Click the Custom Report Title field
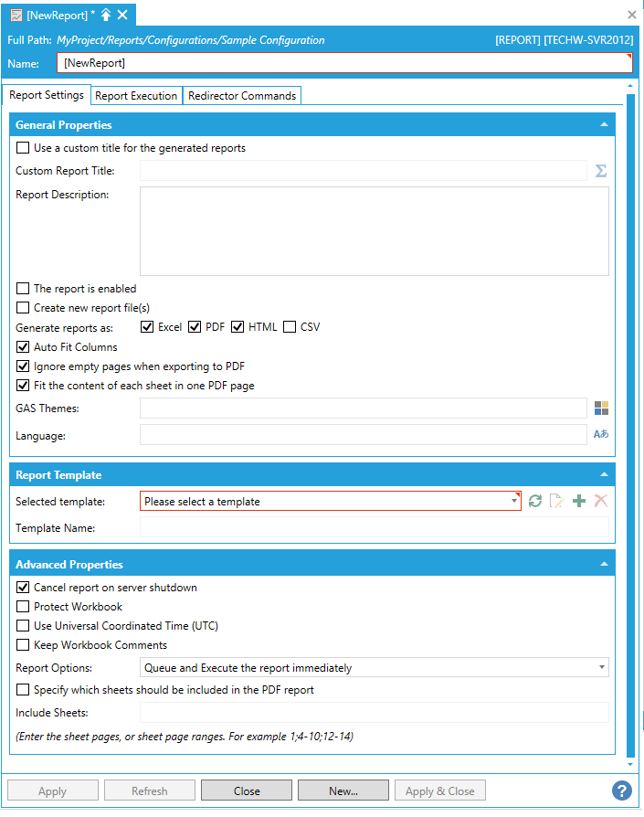The height and width of the screenshot is (817, 644). pos(364,170)
